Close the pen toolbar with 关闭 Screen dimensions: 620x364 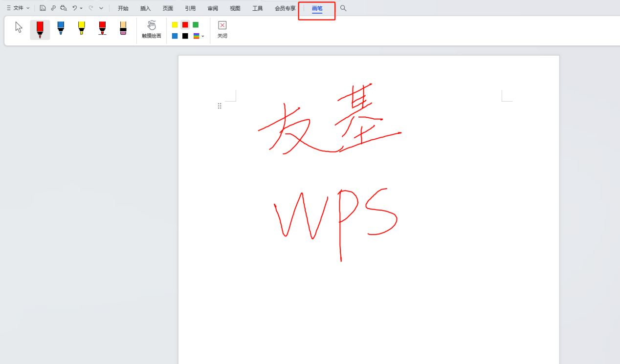pos(222,30)
